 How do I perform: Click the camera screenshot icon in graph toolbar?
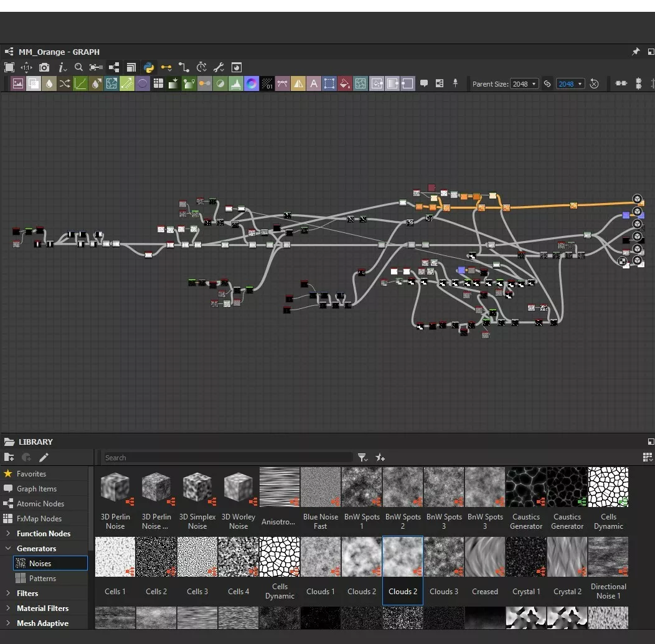(x=44, y=67)
